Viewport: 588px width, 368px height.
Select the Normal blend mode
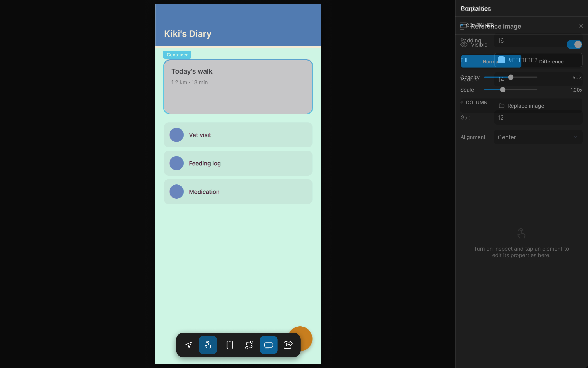pos(491,61)
